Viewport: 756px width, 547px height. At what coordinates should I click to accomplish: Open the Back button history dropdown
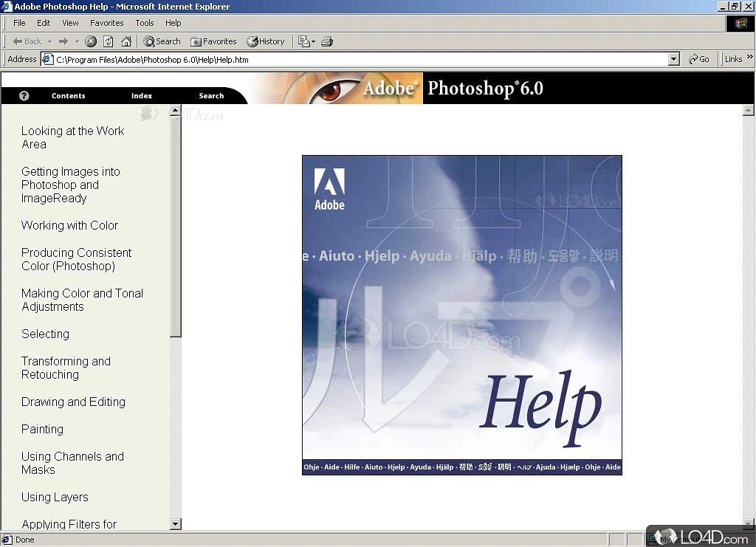[x=49, y=42]
